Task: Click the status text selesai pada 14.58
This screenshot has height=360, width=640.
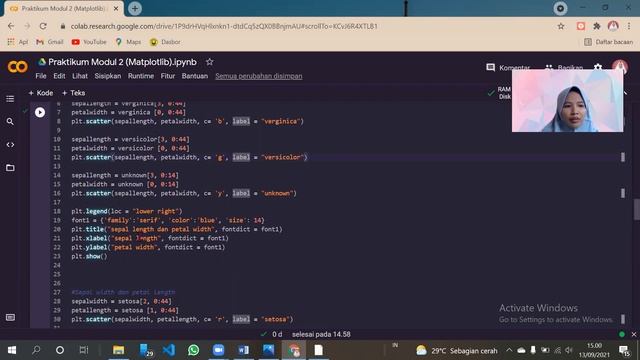Action: (x=321, y=334)
